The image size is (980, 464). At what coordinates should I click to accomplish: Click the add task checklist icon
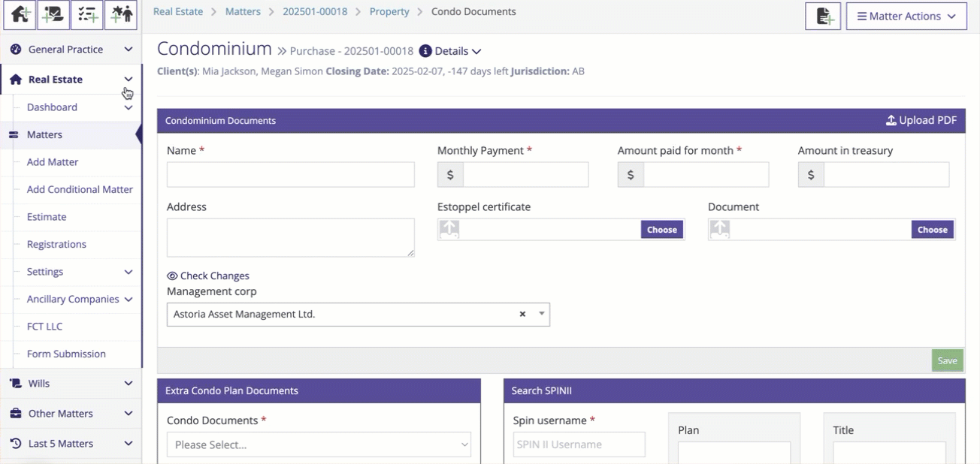pos(87,14)
